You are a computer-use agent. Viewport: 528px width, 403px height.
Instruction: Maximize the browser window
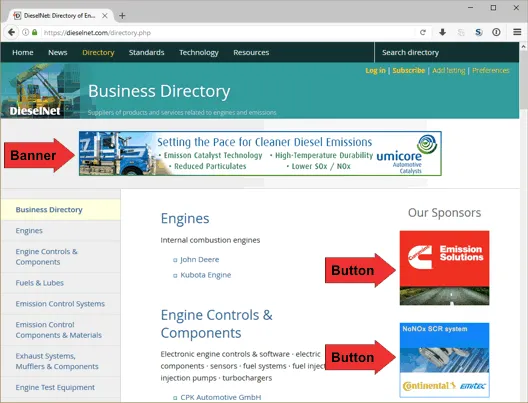(493, 7)
